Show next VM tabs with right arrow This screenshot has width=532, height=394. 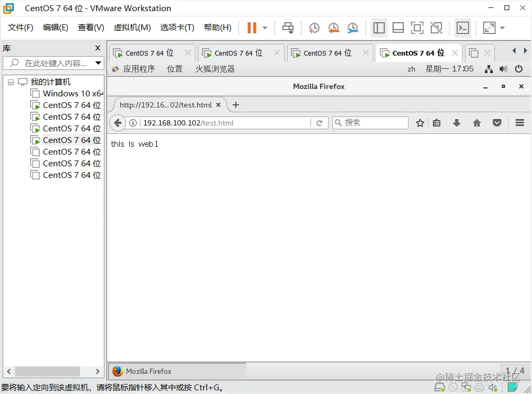(x=526, y=51)
